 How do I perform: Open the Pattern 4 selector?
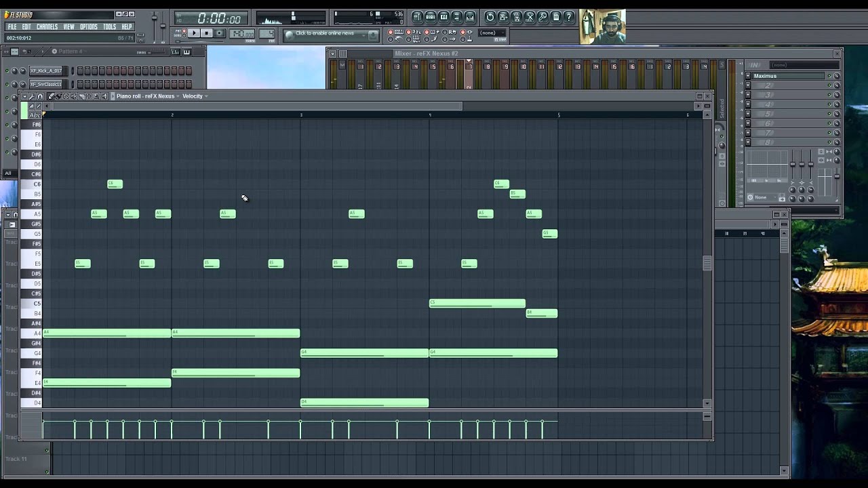tap(70, 52)
